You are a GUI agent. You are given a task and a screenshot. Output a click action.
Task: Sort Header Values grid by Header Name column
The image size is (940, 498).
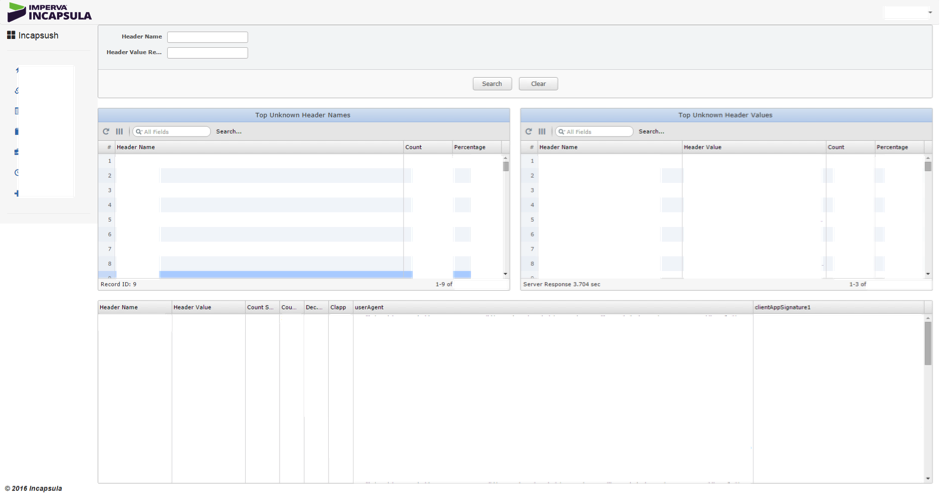[610, 147]
